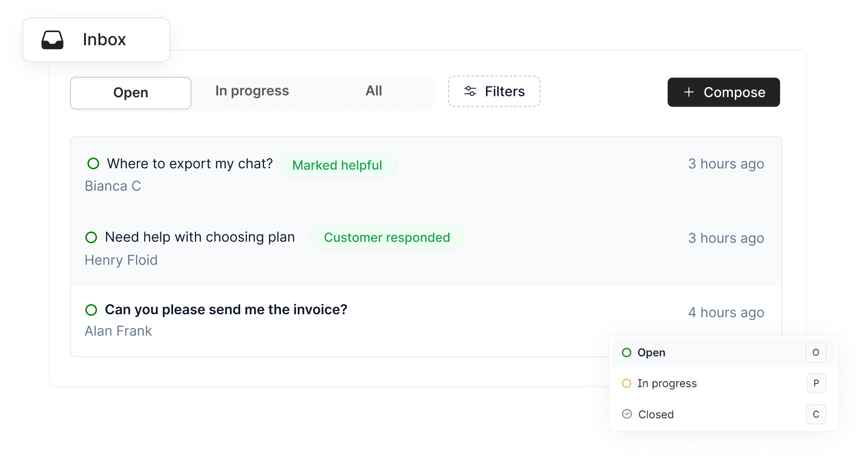Click the Marked helpful badge
This screenshot has height=465, width=868.
coord(337,165)
